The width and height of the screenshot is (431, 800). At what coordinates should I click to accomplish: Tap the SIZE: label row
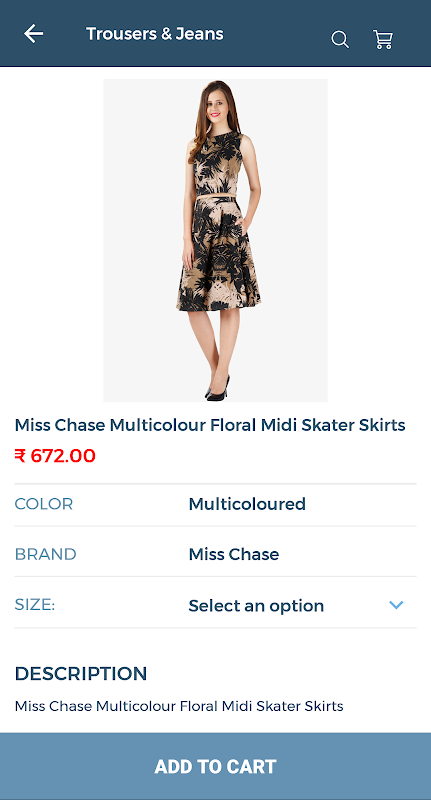coord(215,605)
